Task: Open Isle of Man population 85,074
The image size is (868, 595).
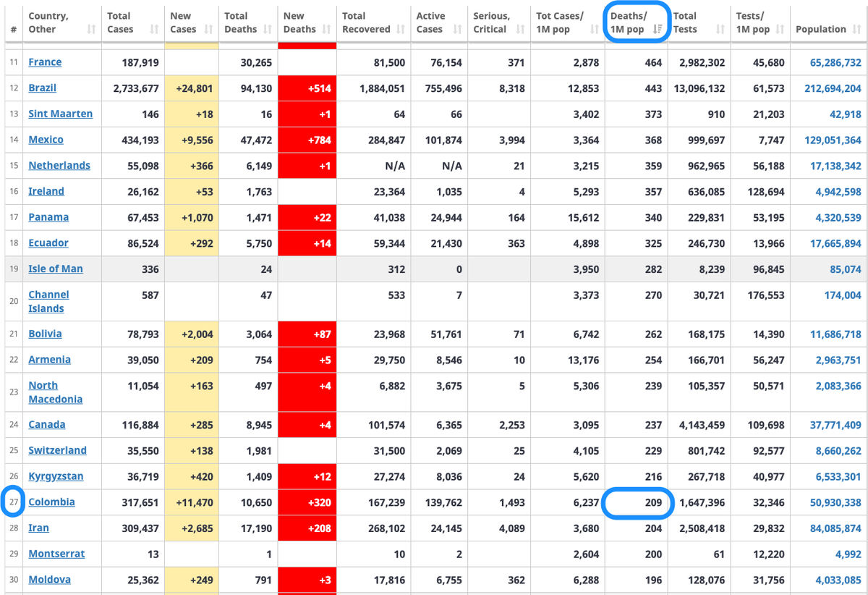Action: (x=846, y=269)
